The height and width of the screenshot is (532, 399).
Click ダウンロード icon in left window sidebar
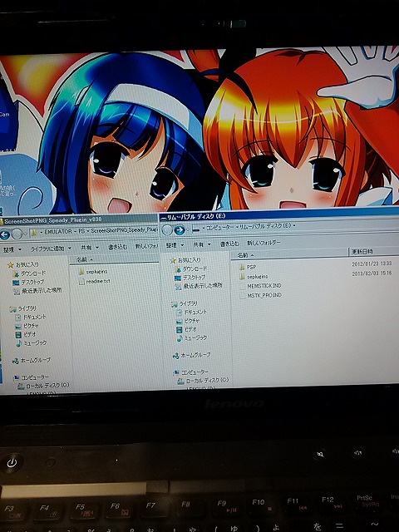(16, 273)
